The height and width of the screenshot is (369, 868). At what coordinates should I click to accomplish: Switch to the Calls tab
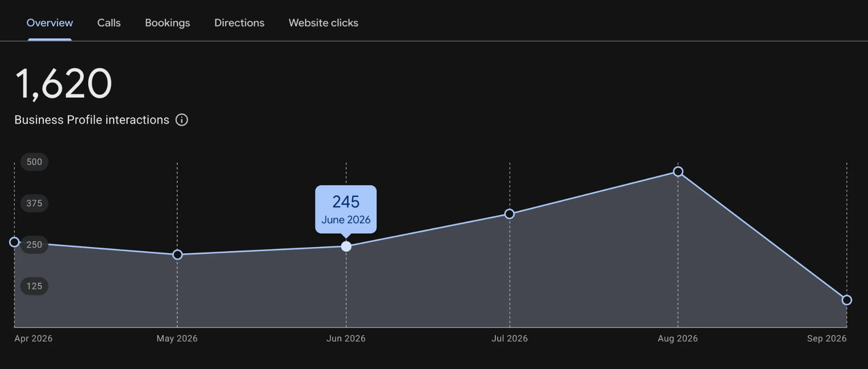tap(109, 23)
